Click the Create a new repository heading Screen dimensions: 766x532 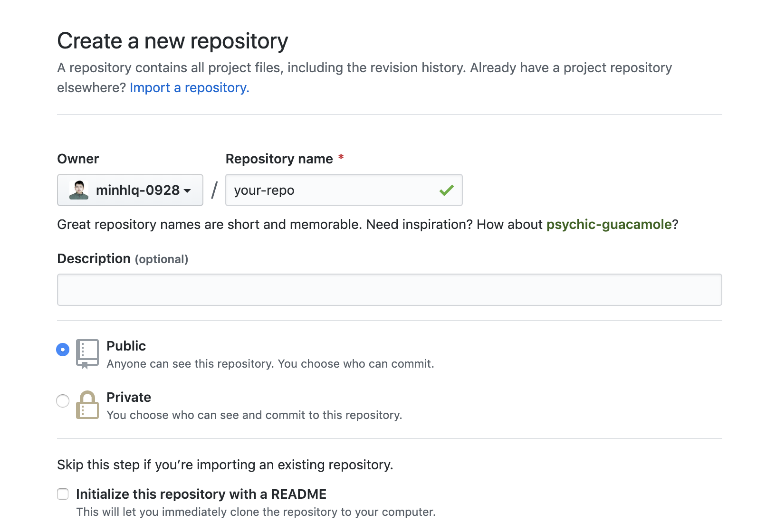point(172,41)
